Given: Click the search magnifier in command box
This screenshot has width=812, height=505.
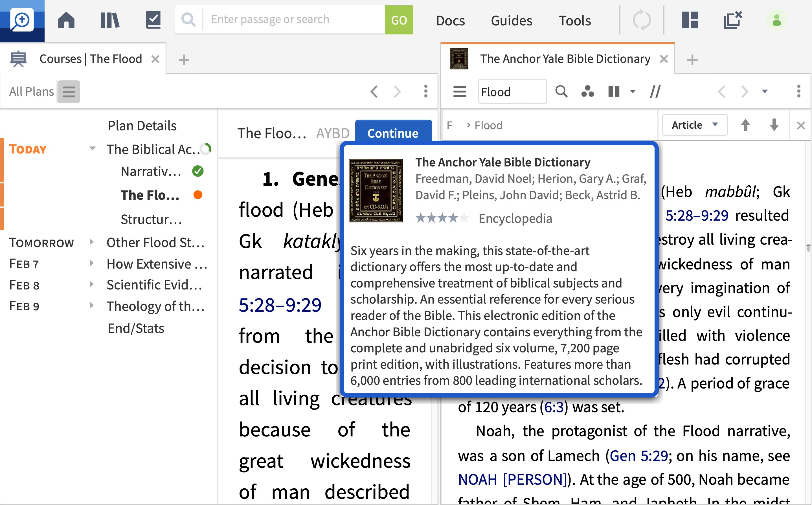Looking at the screenshot, I should [188, 20].
